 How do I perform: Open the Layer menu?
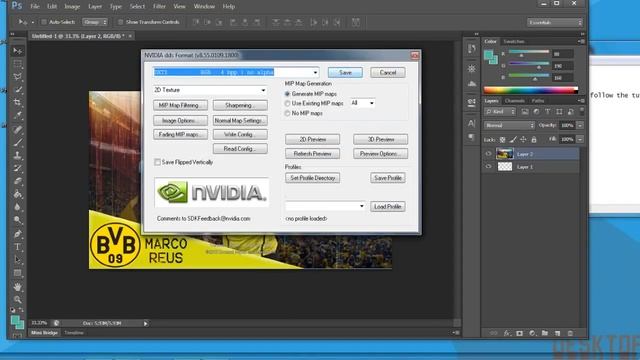pyautogui.click(x=95, y=7)
